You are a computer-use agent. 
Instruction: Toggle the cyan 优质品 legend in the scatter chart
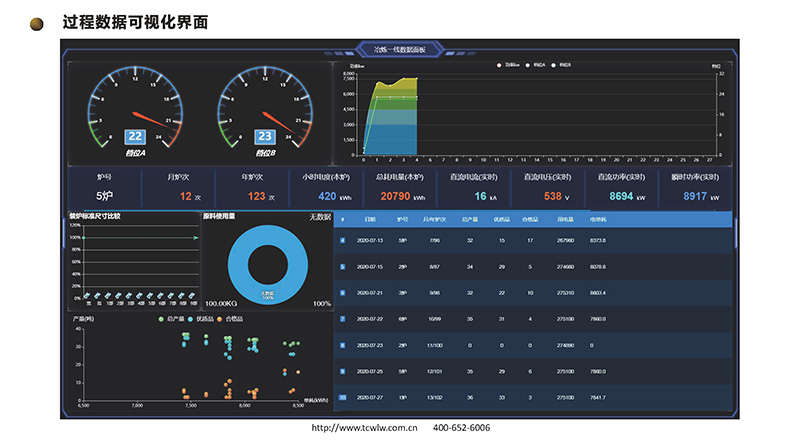201,319
